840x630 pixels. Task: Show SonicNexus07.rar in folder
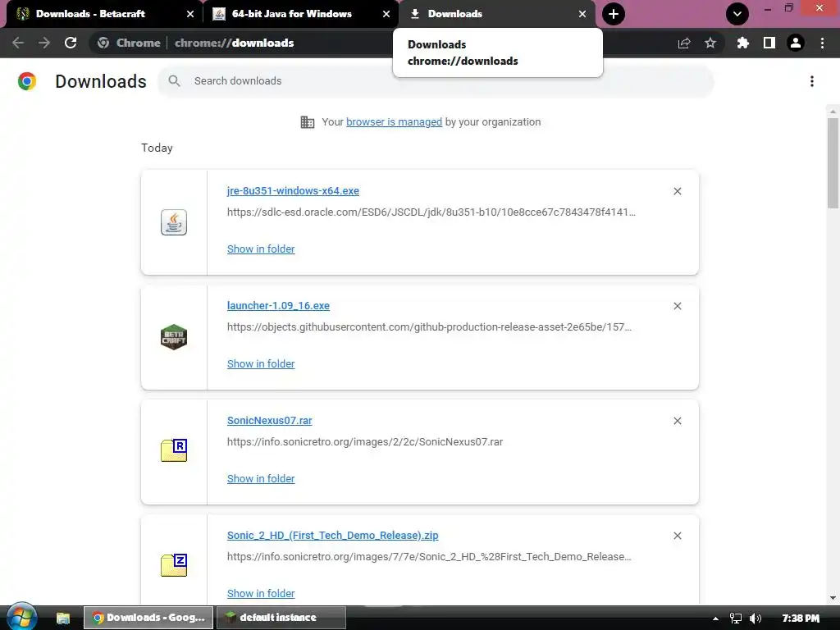261,479
